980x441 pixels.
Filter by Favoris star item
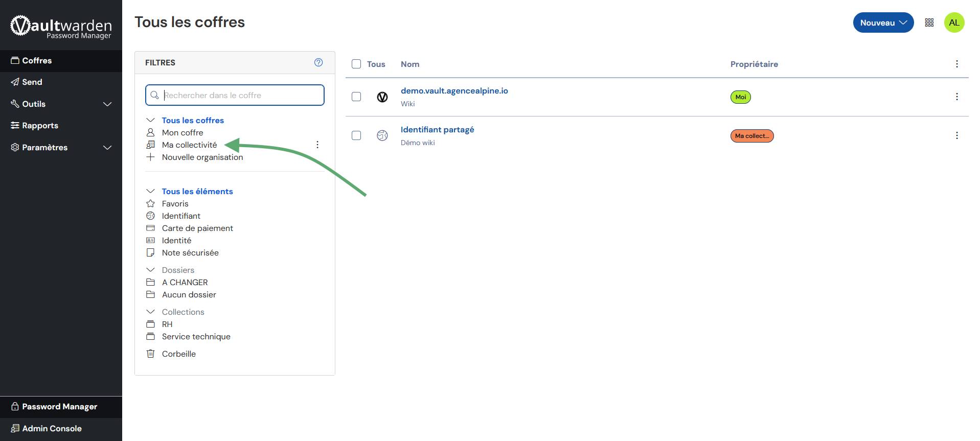click(175, 203)
